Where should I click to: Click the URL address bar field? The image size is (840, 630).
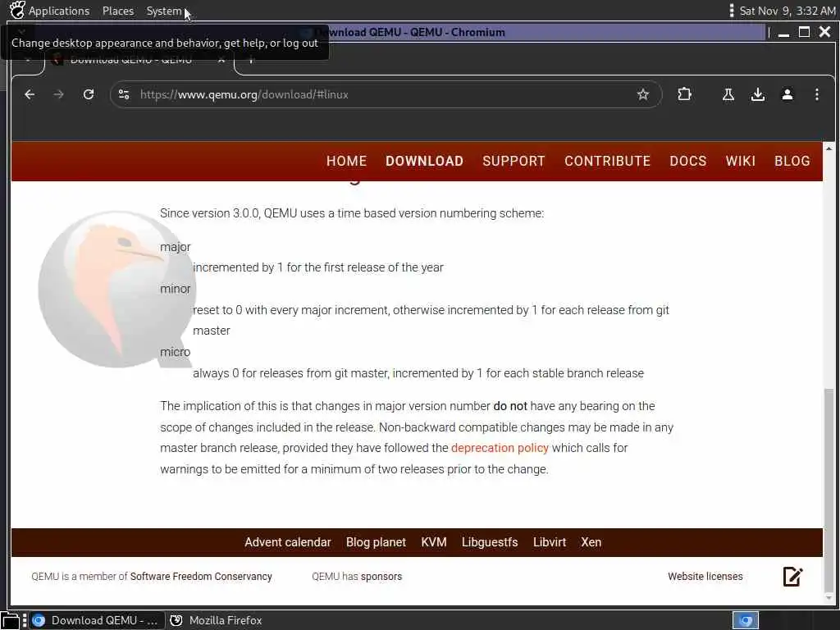coord(386,95)
